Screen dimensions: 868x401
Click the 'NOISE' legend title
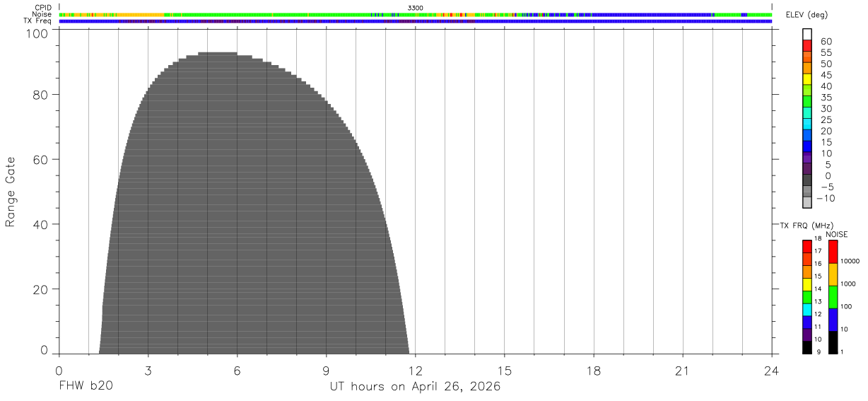tap(836, 234)
